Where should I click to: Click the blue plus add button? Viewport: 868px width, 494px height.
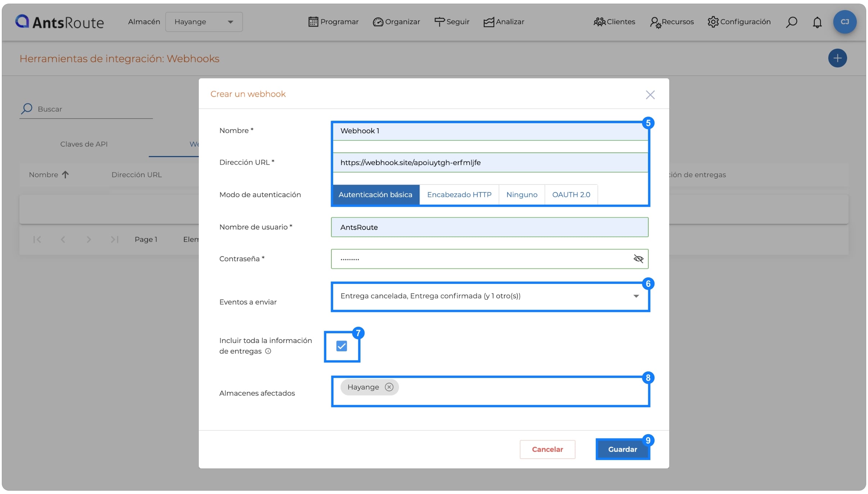[837, 58]
